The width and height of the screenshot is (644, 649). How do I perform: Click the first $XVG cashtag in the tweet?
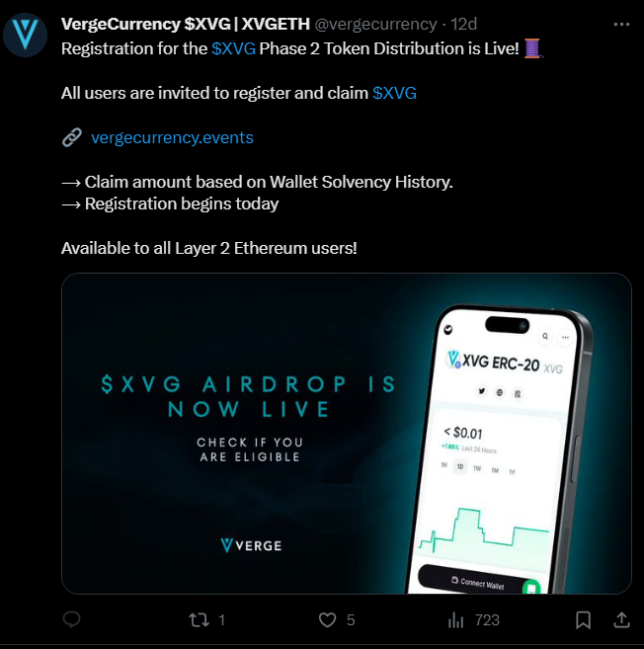pos(233,48)
